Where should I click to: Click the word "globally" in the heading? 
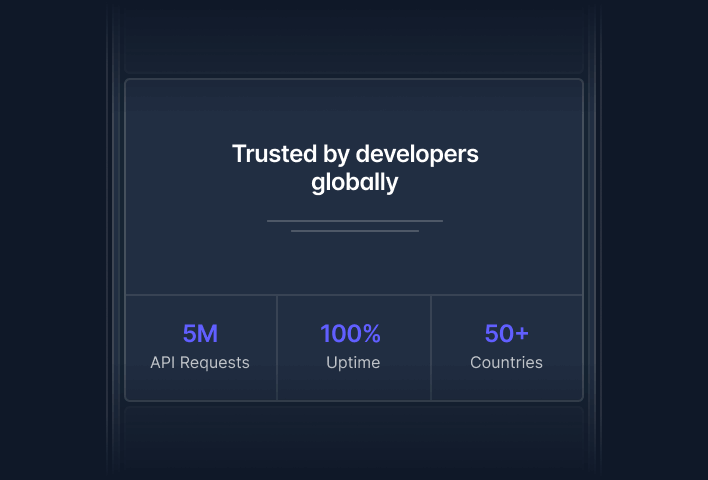(x=354, y=184)
